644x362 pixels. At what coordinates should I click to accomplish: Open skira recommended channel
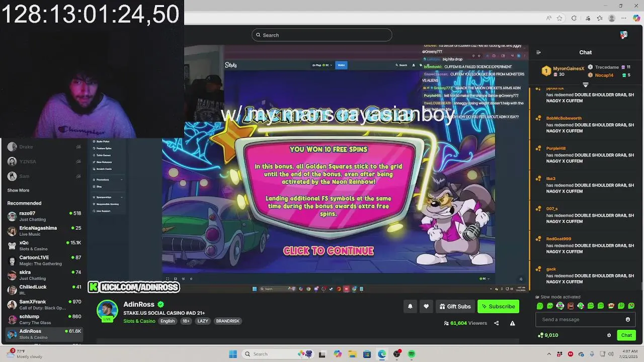coord(44,275)
